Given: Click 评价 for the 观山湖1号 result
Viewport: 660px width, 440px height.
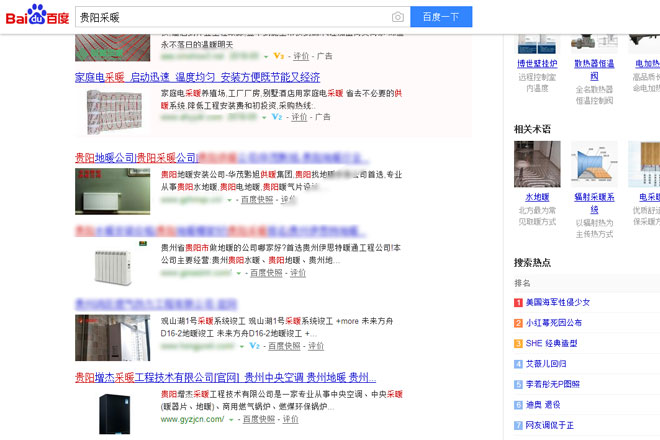Looking at the screenshot, I should coord(316,346).
